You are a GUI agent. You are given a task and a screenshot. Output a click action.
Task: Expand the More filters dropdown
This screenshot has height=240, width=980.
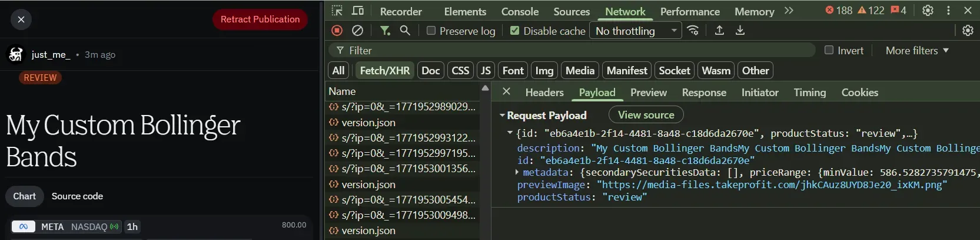916,51
